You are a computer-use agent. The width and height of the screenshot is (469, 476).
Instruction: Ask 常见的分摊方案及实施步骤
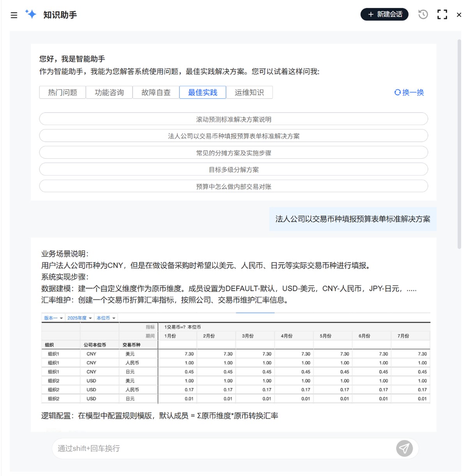pyautogui.click(x=234, y=152)
